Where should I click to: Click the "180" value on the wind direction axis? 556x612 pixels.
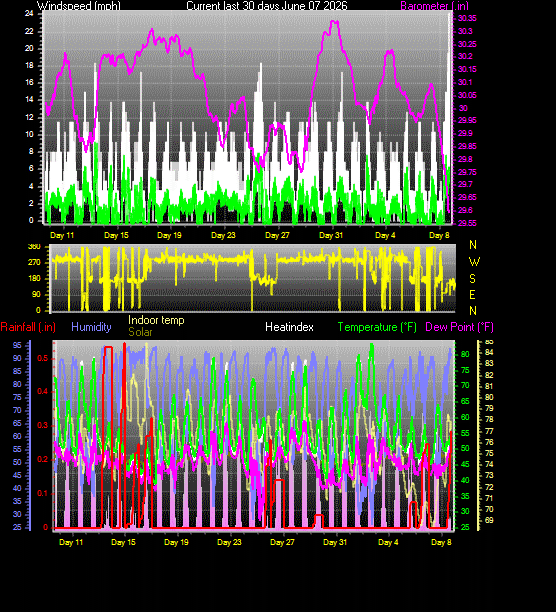click(34, 278)
